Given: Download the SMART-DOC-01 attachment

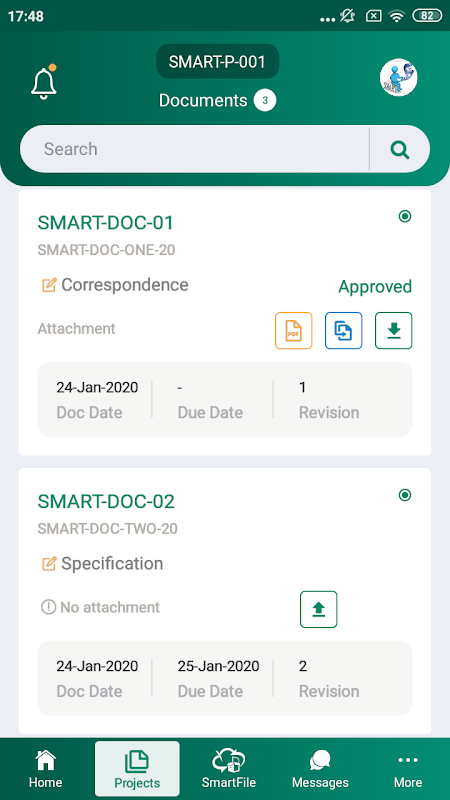Looking at the screenshot, I should tap(393, 331).
